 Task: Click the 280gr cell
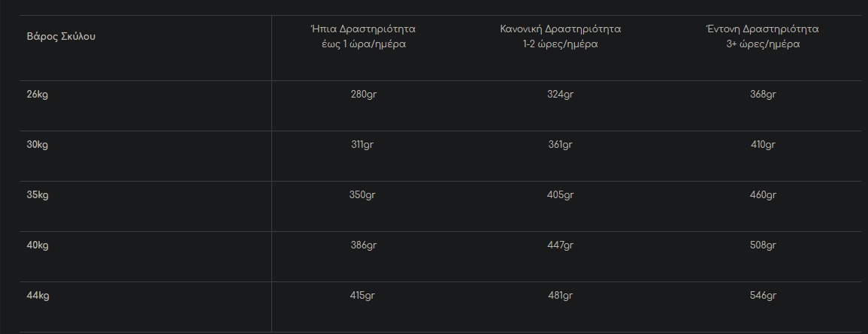pos(362,95)
